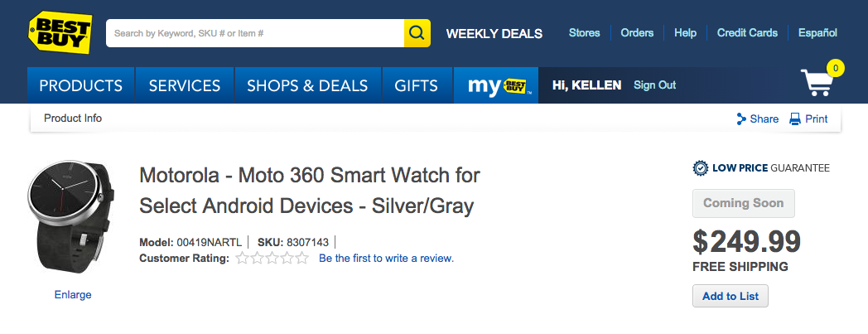Click the Coming Soon button

pos(744,203)
